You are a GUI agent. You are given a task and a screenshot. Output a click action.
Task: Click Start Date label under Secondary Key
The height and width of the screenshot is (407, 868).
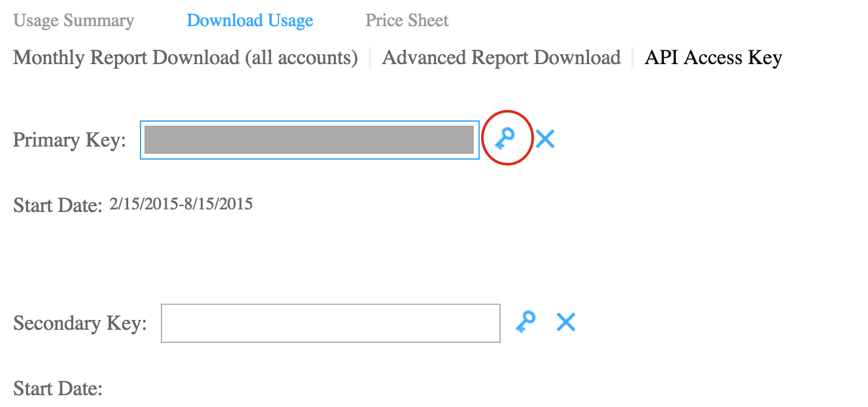58,389
